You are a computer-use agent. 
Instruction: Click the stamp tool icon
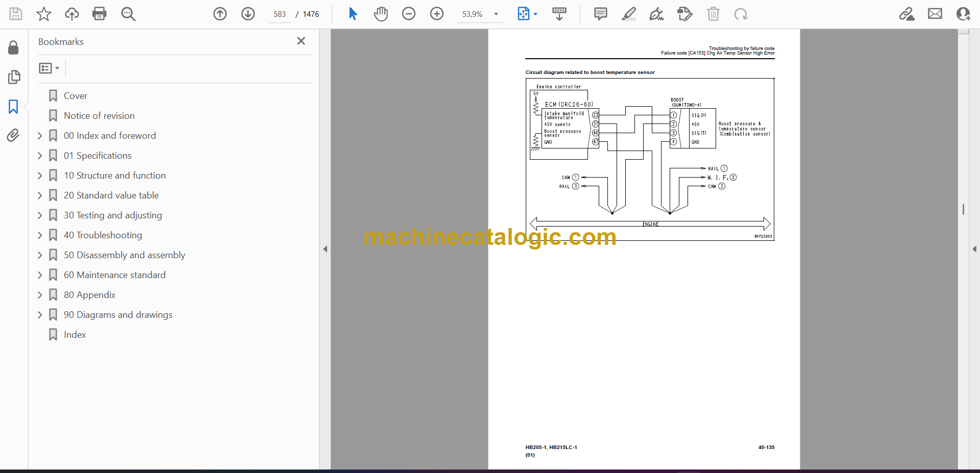coord(685,14)
